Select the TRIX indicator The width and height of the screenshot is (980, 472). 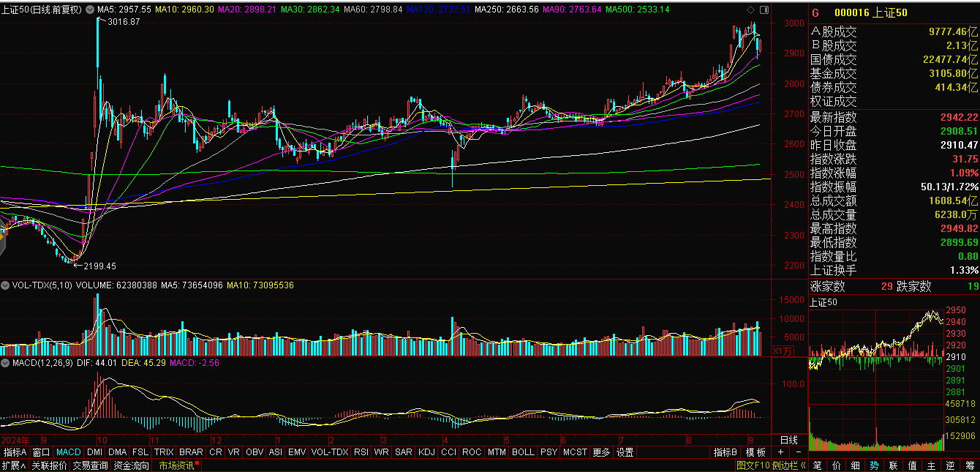point(164,452)
